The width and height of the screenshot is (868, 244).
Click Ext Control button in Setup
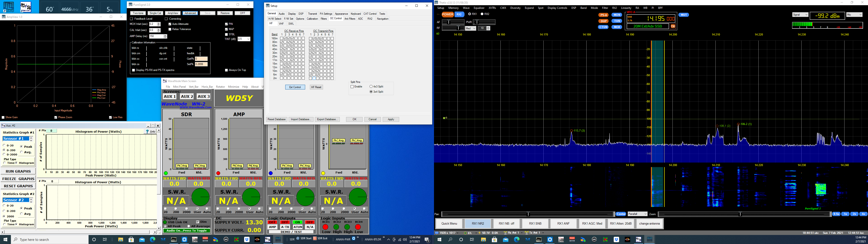click(295, 87)
